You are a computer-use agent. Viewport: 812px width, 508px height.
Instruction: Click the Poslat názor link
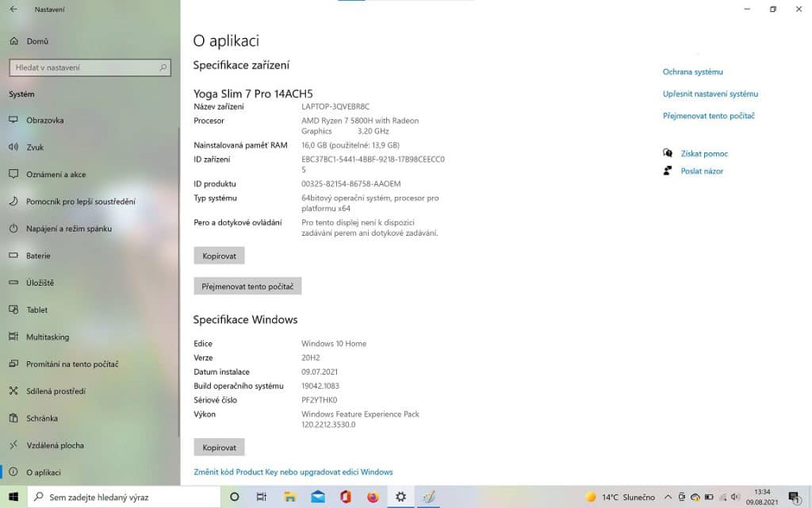[702, 171]
